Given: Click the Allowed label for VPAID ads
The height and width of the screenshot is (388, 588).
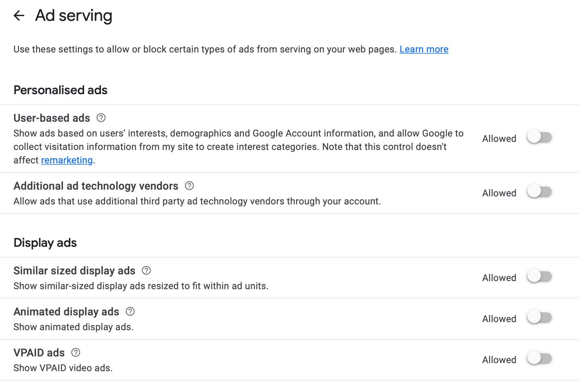Looking at the screenshot, I should coord(499,360).
